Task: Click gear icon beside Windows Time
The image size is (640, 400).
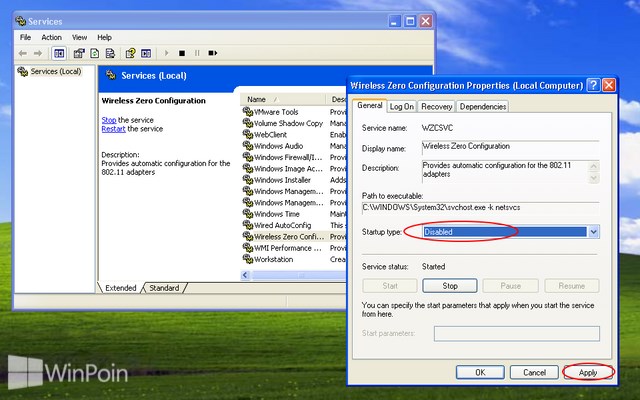Action: coord(248,213)
